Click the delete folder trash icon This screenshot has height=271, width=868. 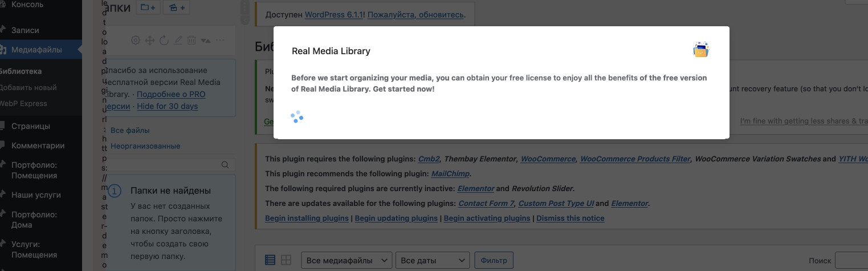coord(191,40)
